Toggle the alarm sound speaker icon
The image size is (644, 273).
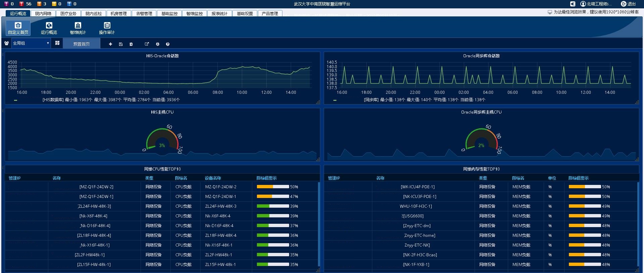pos(573,4)
